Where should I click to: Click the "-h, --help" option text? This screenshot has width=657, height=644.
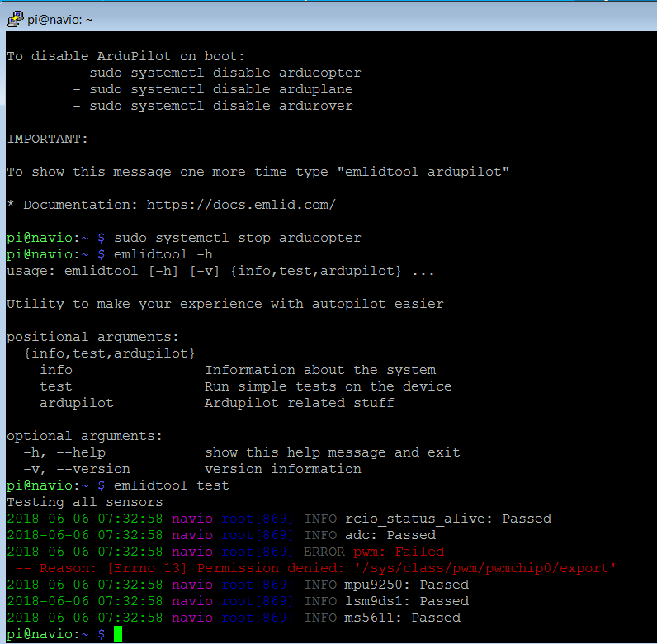pyautogui.click(x=64, y=452)
